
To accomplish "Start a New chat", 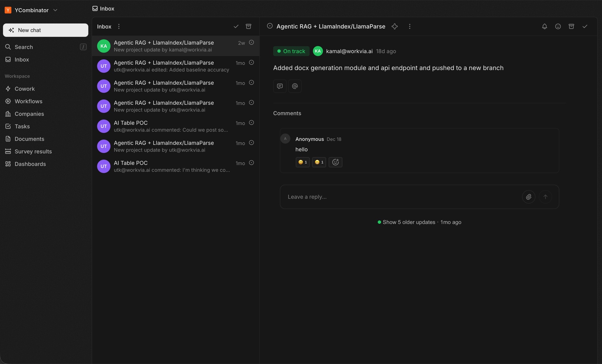I will tap(46, 30).
